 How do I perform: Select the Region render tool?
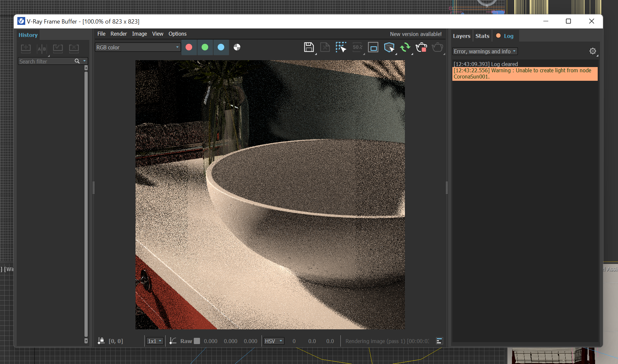(340, 47)
